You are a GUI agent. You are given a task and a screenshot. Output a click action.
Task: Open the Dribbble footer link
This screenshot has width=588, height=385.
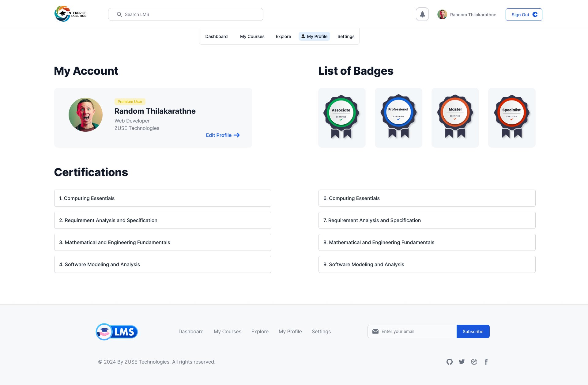[474, 362]
